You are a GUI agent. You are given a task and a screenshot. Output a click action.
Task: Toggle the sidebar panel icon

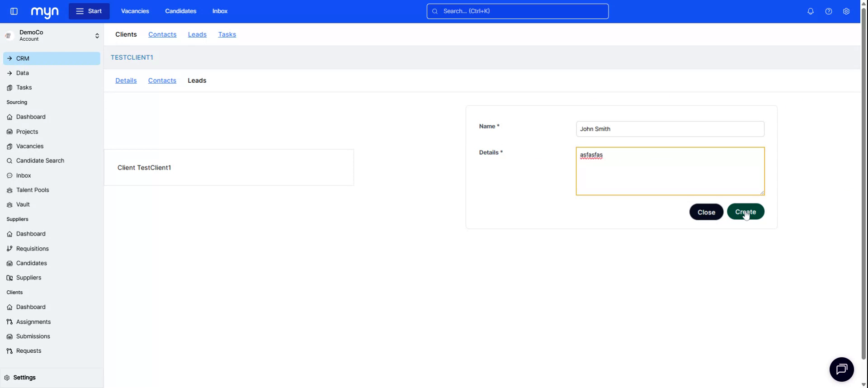tap(14, 11)
